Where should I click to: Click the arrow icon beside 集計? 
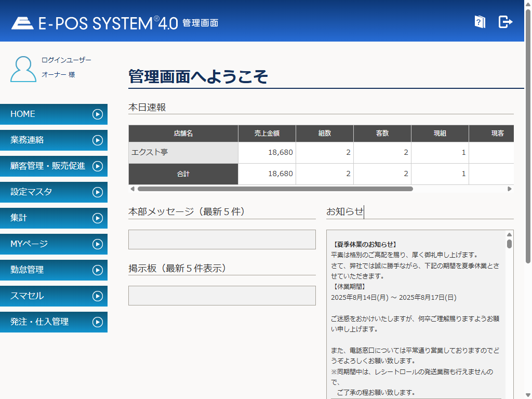(x=97, y=218)
